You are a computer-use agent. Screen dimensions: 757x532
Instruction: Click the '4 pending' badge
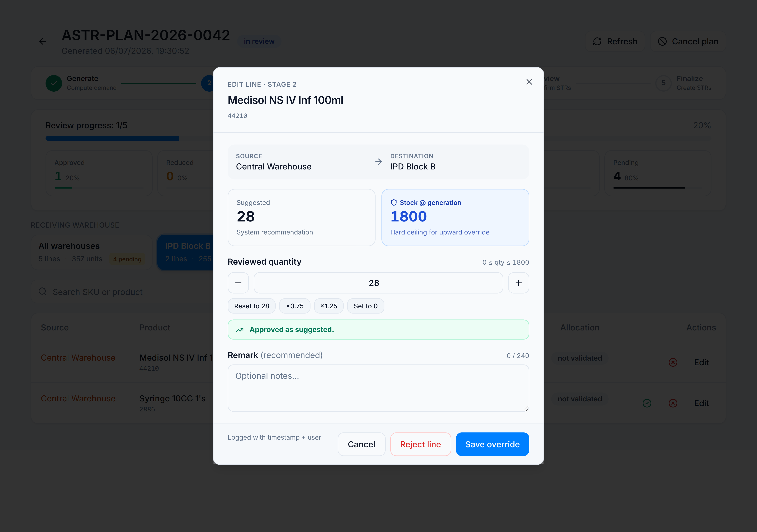click(x=127, y=259)
